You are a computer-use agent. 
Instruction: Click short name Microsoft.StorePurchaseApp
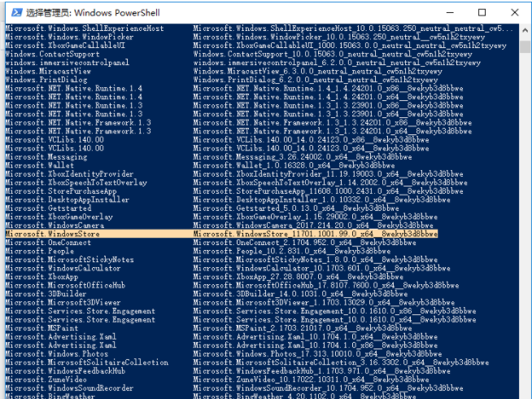point(61,191)
